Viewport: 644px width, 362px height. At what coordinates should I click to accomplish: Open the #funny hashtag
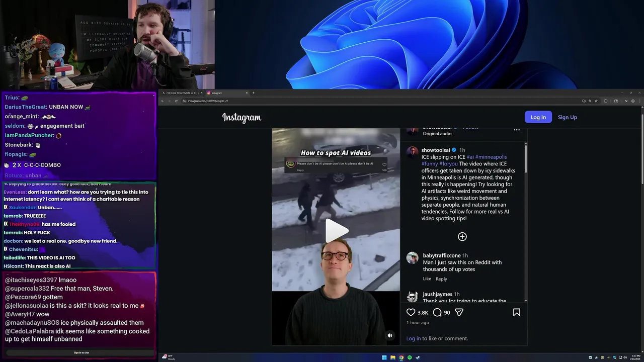click(x=430, y=164)
